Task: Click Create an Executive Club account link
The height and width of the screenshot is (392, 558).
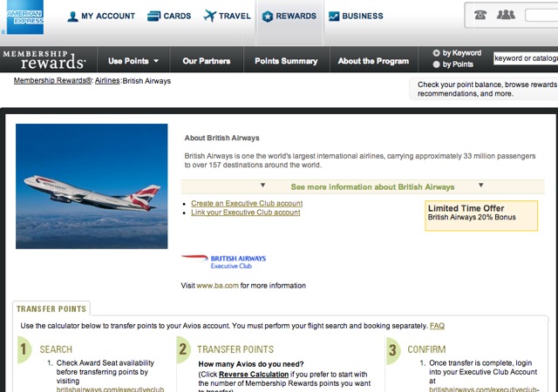Action: pos(247,203)
